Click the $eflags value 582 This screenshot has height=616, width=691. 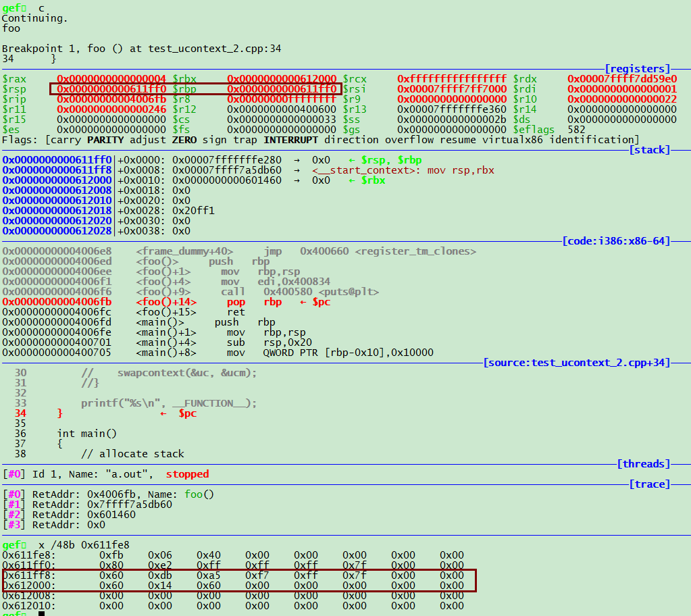coord(576,130)
